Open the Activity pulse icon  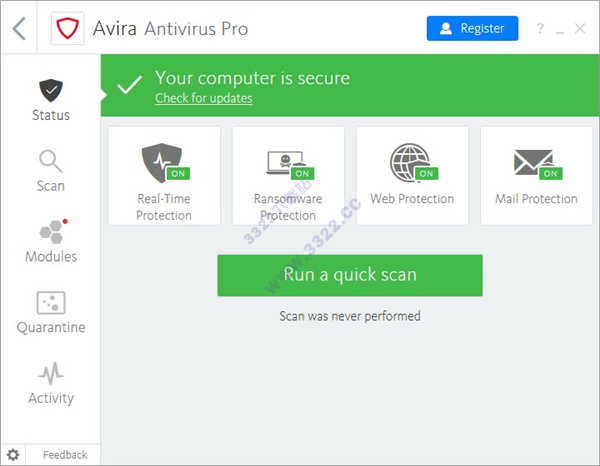51,373
